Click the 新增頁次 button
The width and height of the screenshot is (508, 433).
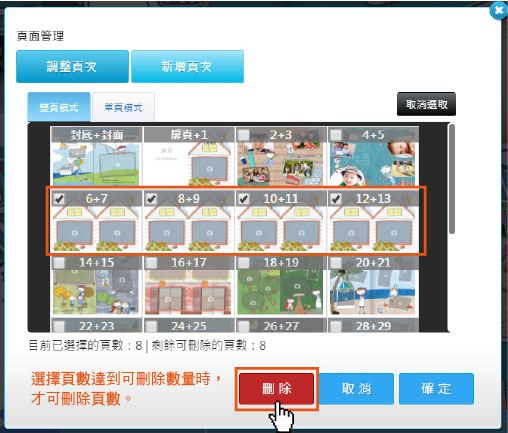point(187,66)
